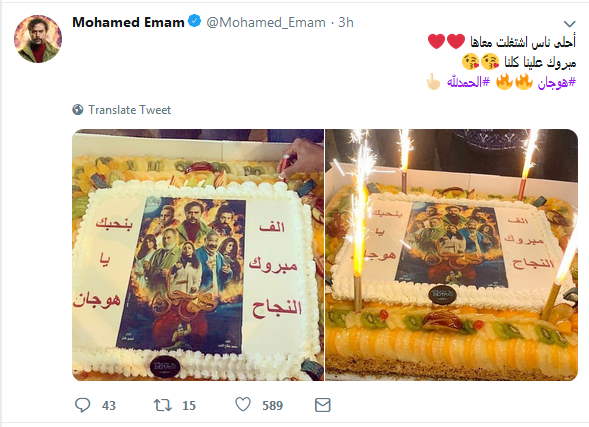589x427 pixels.
Task: Click the Arabic tweet text
Action: click(x=502, y=62)
